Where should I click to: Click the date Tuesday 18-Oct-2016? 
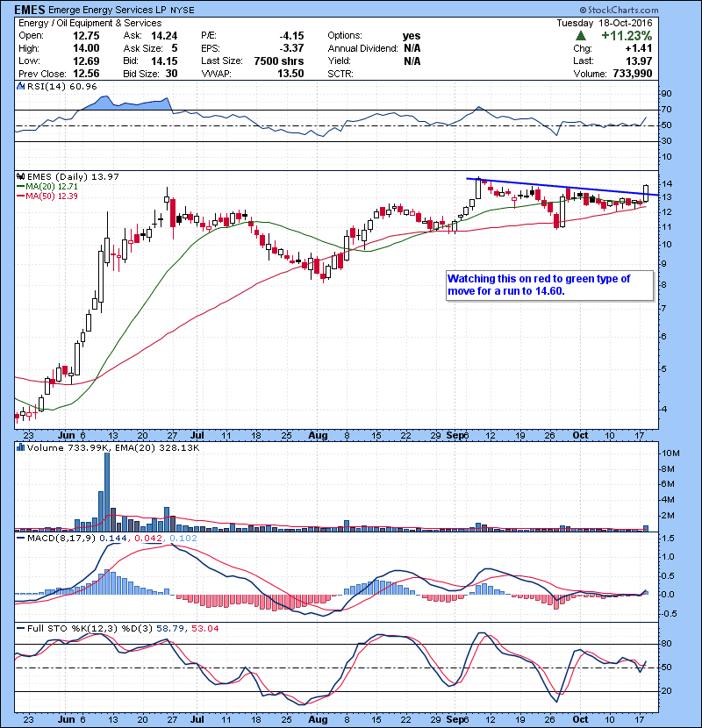pos(605,23)
